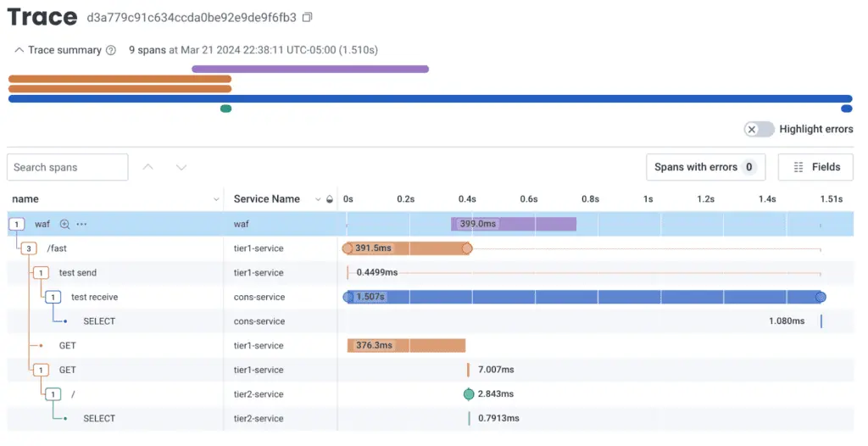
Task: Click into Search spans field
Action: coord(68,167)
